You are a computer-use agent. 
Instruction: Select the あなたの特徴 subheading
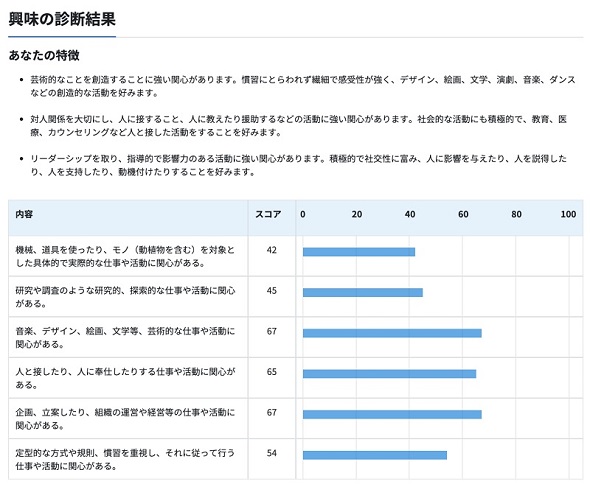pos(44,55)
